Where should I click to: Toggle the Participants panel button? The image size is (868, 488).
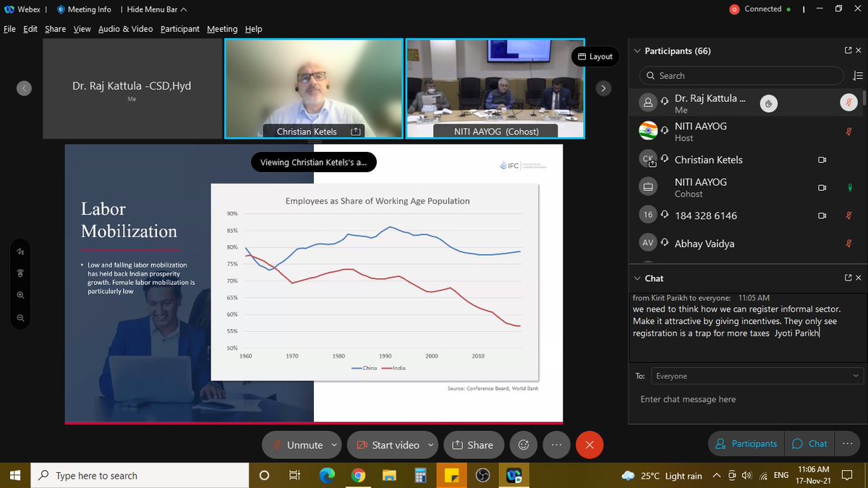point(744,444)
